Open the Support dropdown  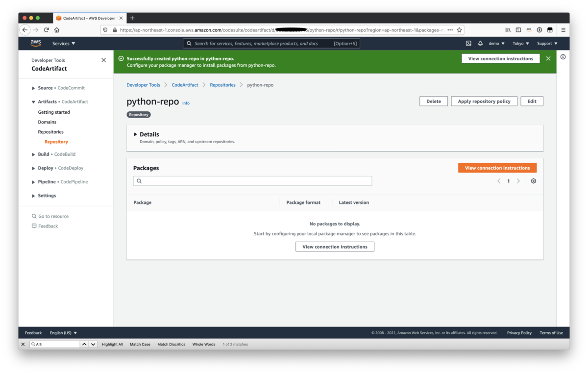[547, 44]
